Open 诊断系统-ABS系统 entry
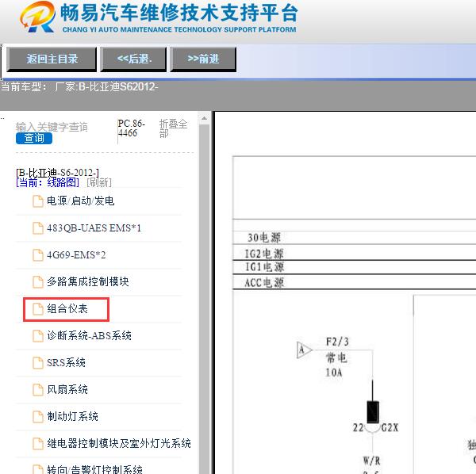 pos(89,336)
